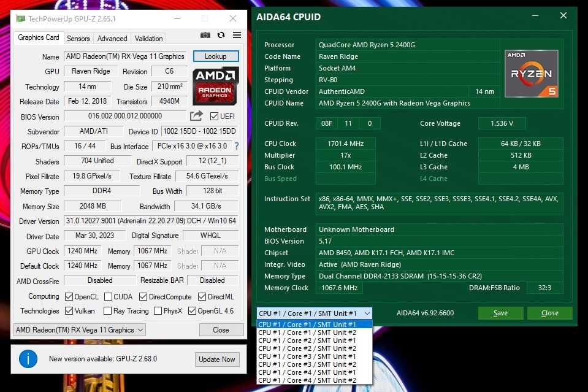Screen dimensions: 588x392
Task: Switch to the Validation tab
Action: 148,39
